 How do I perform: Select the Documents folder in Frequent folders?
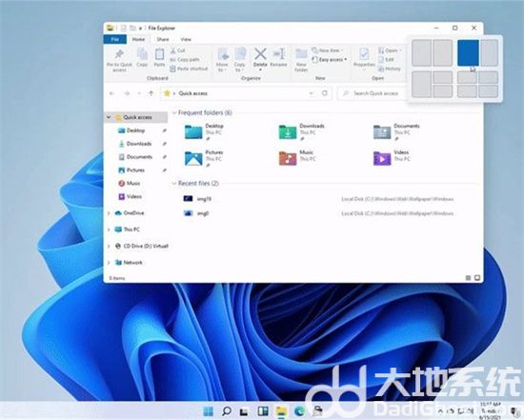(x=396, y=131)
